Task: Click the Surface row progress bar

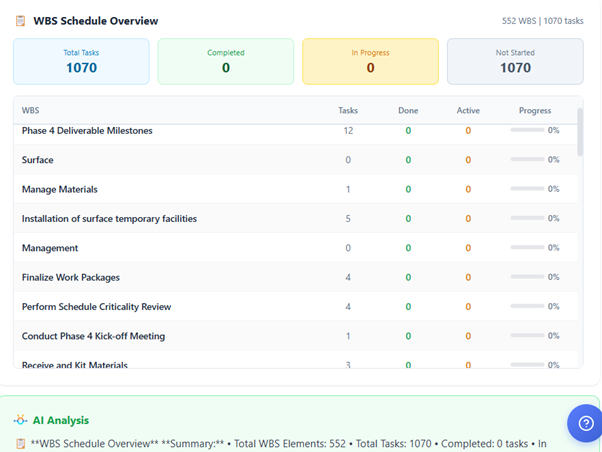Action: click(x=527, y=160)
